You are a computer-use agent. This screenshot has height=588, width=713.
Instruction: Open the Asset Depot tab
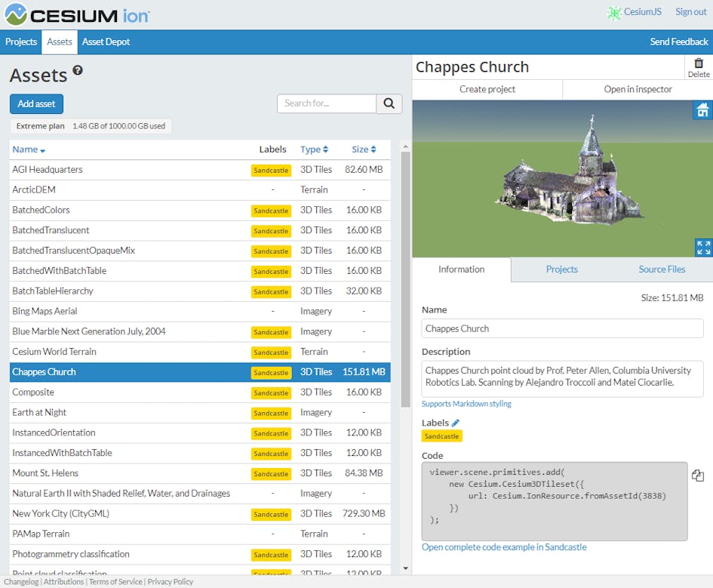[106, 42]
